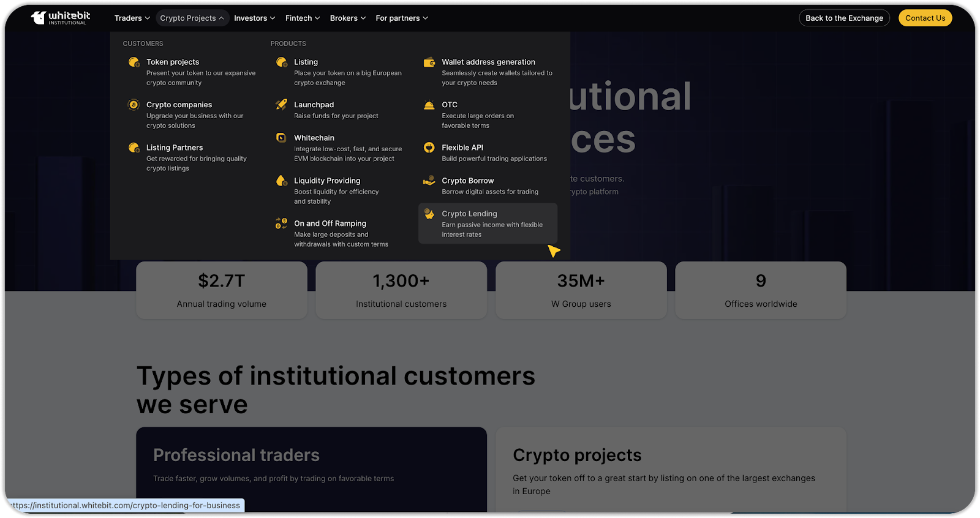Click the Wallet address generation wallet icon

tap(429, 62)
